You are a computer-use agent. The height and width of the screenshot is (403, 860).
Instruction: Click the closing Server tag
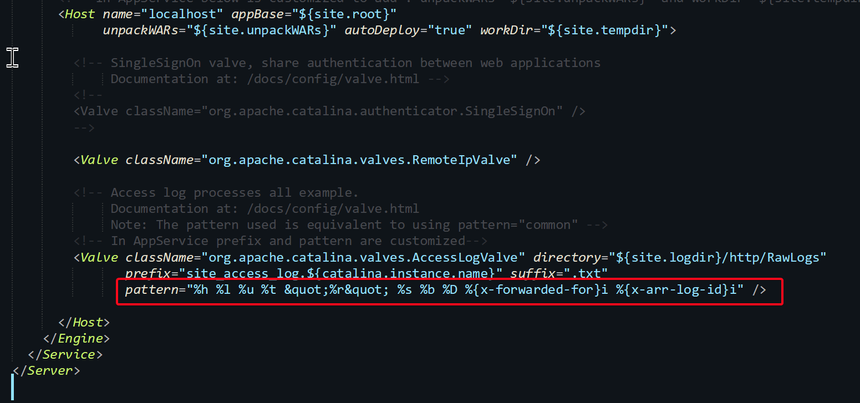(x=46, y=371)
